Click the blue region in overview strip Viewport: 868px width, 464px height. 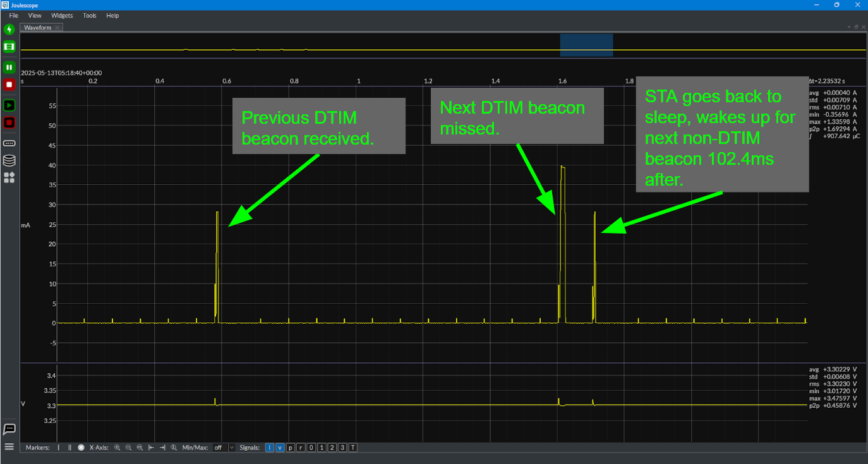(x=586, y=45)
